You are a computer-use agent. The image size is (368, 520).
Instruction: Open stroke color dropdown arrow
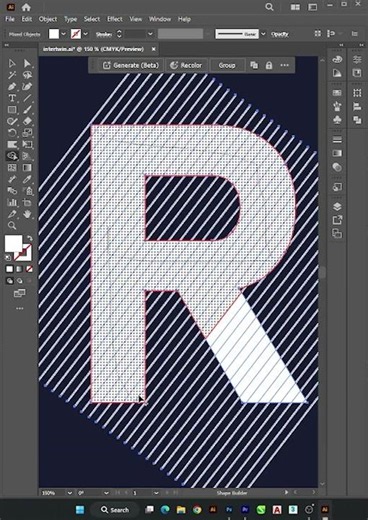86,34
